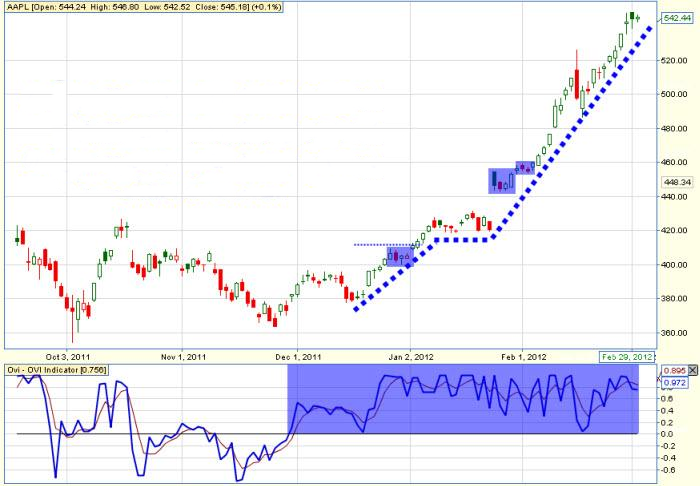Click the Ovi - OVI Indicator label
Screen dimensions: 700x486
click(x=57, y=370)
